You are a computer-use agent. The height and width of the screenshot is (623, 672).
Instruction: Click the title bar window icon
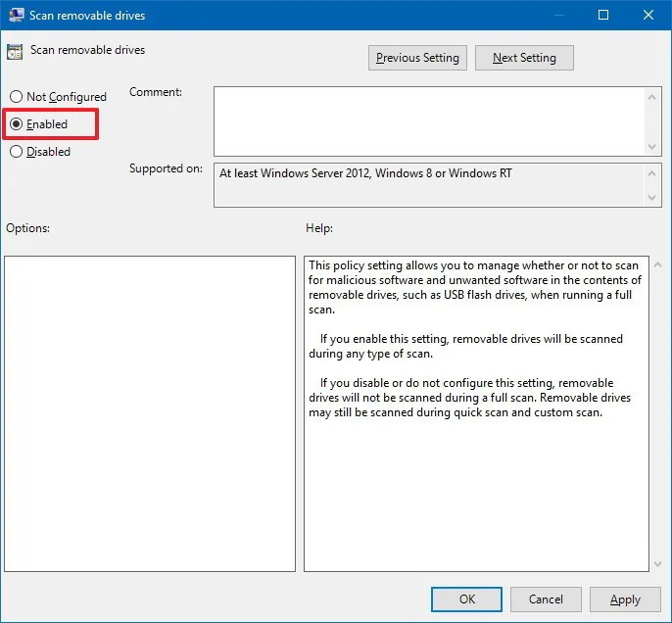pos(17,15)
